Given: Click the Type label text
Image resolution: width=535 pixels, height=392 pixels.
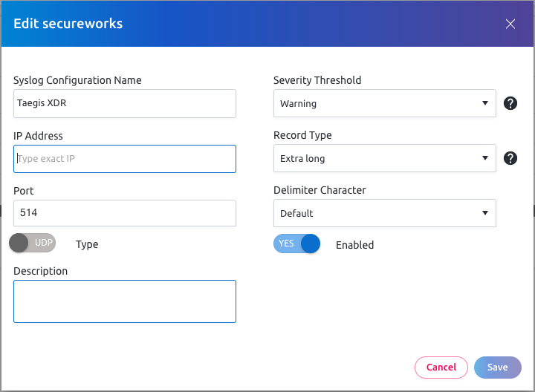Looking at the screenshot, I should point(87,245).
